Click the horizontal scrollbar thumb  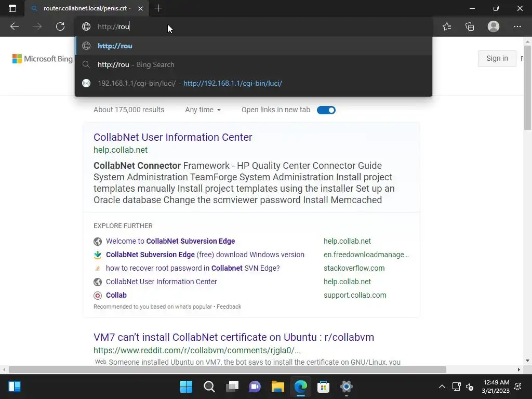tap(228, 369)
